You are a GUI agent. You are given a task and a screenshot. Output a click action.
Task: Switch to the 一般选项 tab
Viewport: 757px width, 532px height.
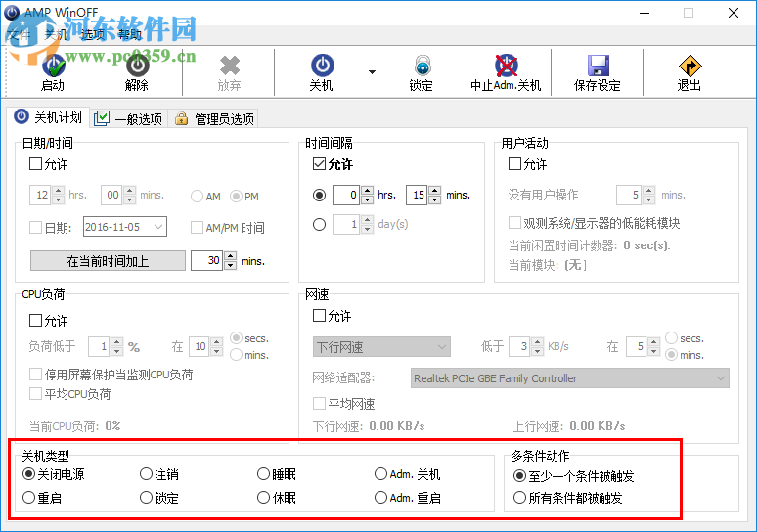pos(129,118)
